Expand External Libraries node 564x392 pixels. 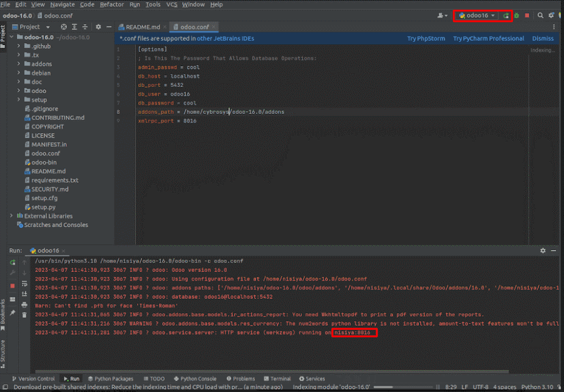click(x=12, y=216)
